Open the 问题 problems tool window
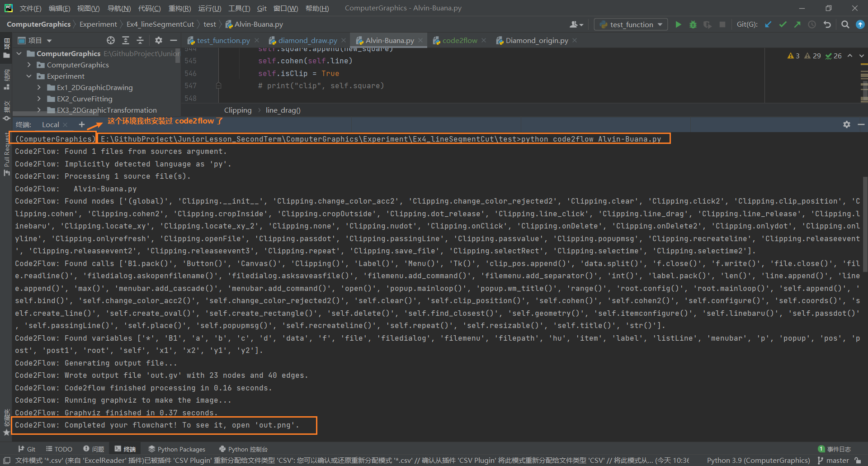 coord(94,449)
